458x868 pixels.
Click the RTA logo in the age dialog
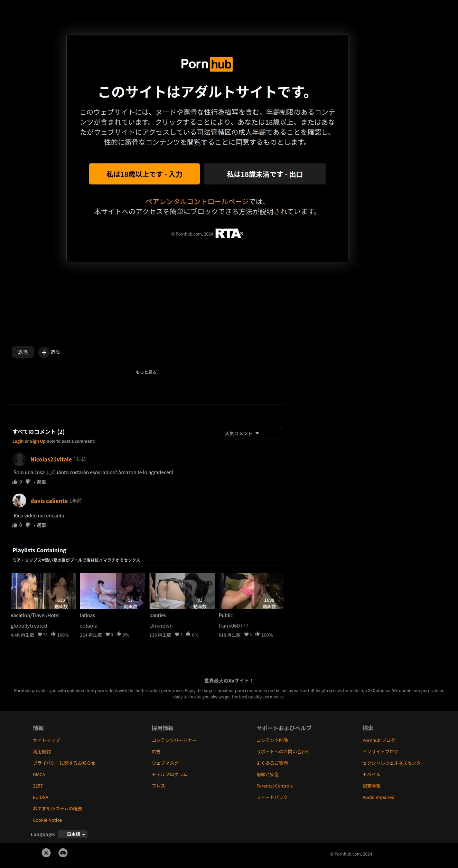(x=229, y=234)
